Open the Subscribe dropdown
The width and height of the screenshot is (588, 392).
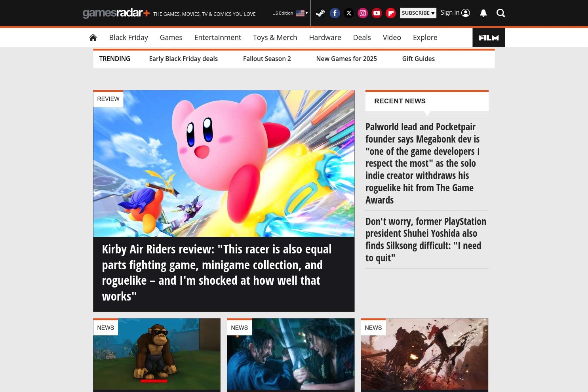click(x=418, y=13)
